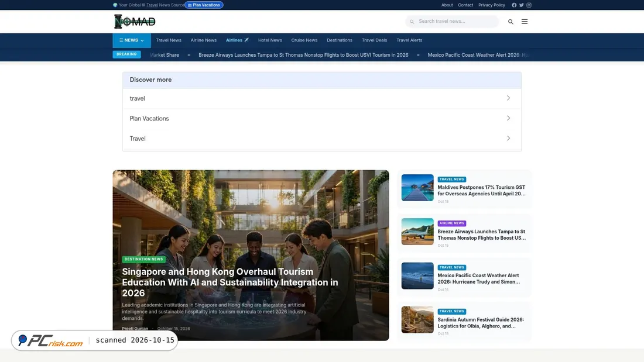Image resolution: width=644 pixels, height=362 pixels.
Task: Click the BREAKING ticker badge
Action: [x=126, y=54]
